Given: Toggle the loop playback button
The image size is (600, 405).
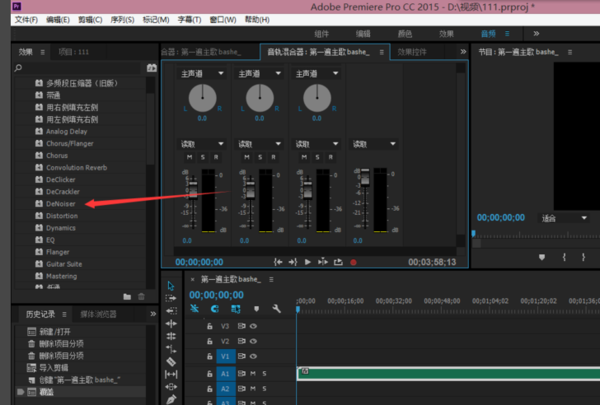Looking at the screenshot, I should tap(338, 262).
